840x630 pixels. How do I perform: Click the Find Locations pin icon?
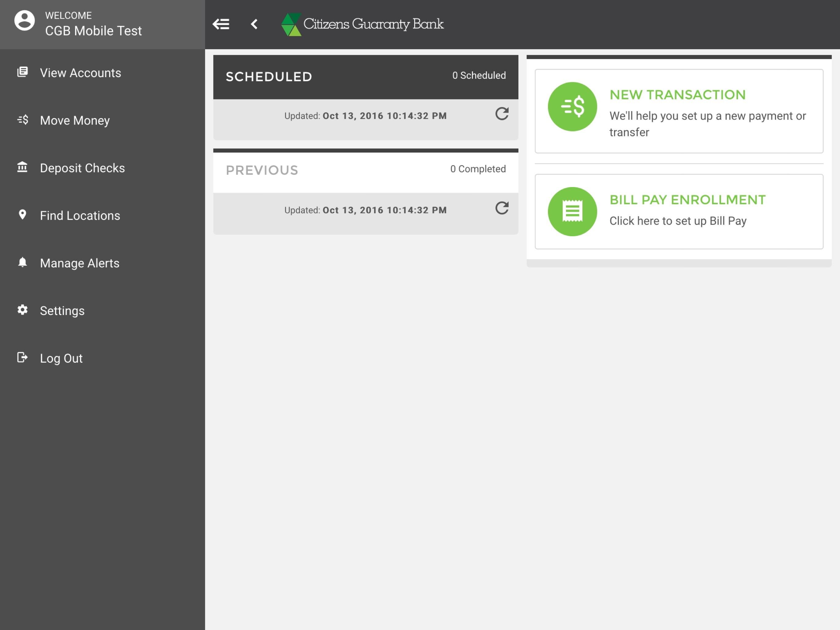22,215
